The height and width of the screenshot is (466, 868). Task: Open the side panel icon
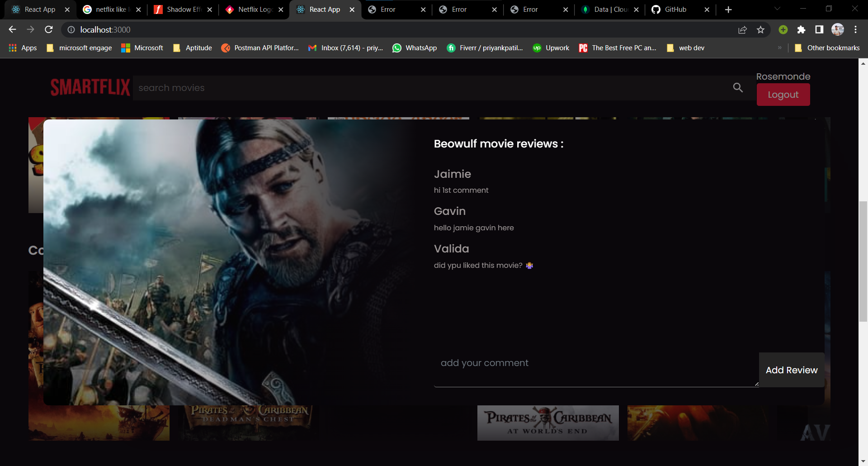point(820,29)
